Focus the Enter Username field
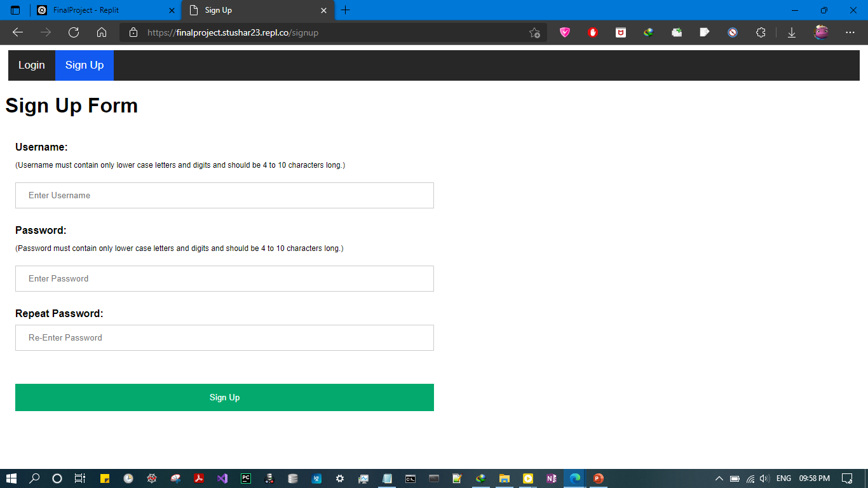 coord(224,196)
